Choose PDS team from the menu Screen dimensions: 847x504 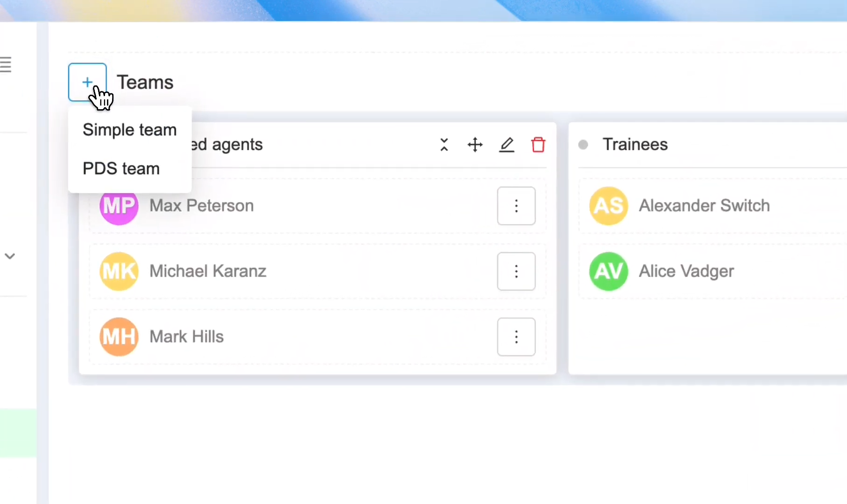click(121, 168)
